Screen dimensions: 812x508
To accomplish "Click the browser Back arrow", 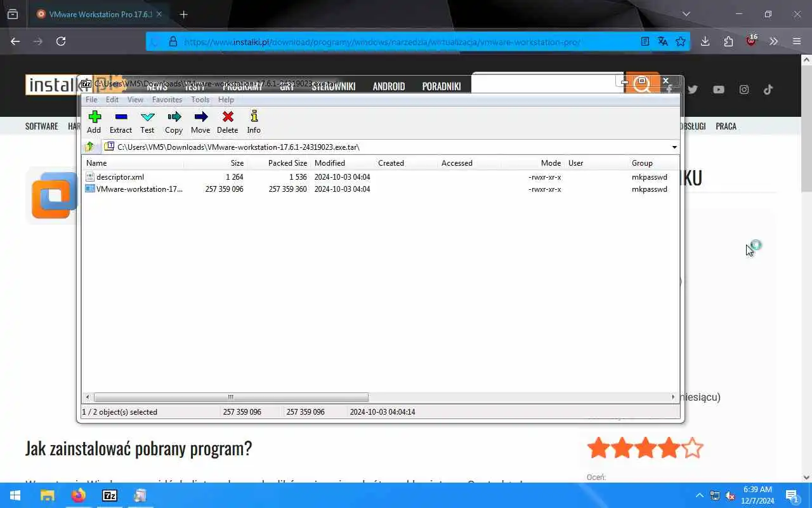I will point(15,41).
